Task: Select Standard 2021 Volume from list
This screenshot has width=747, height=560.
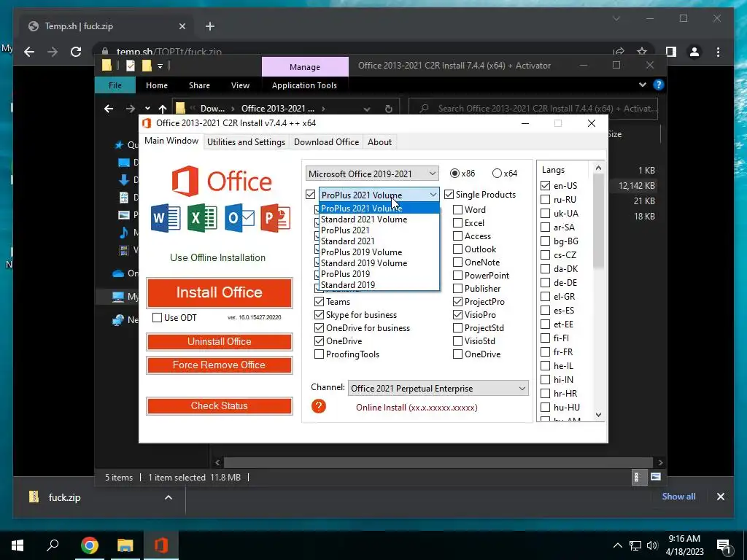Action: click(379, 219)
